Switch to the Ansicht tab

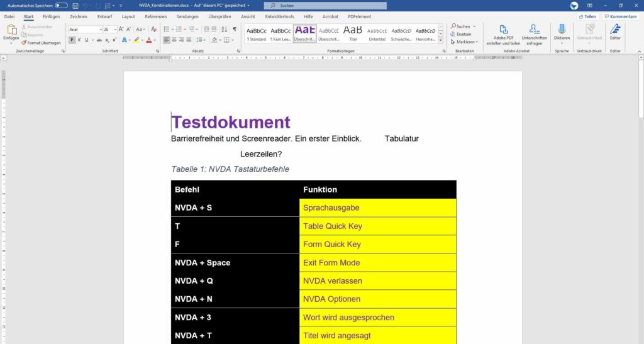click(x=248, y=16)
